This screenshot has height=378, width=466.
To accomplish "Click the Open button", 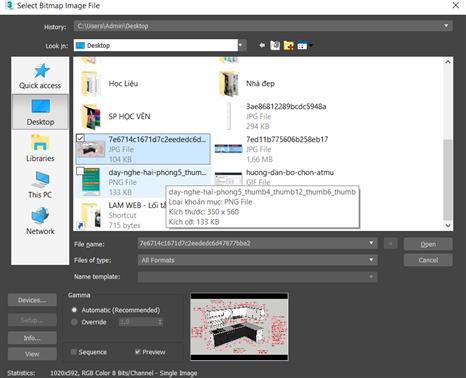I will (428, 244).
